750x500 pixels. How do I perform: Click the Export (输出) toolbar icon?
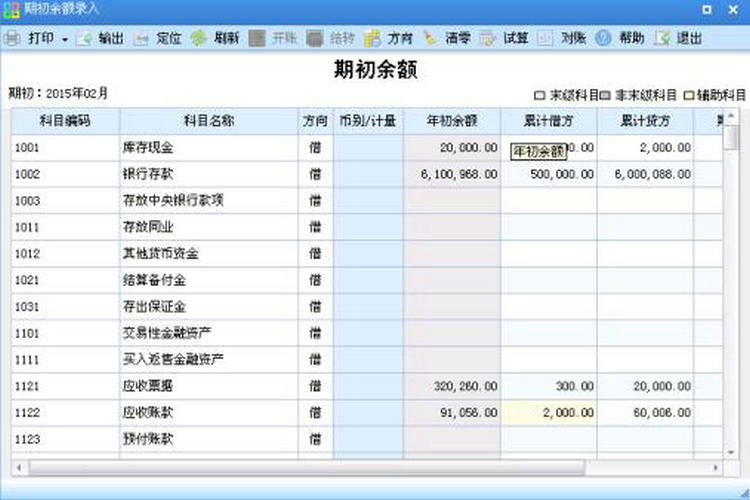click(85, 39)
